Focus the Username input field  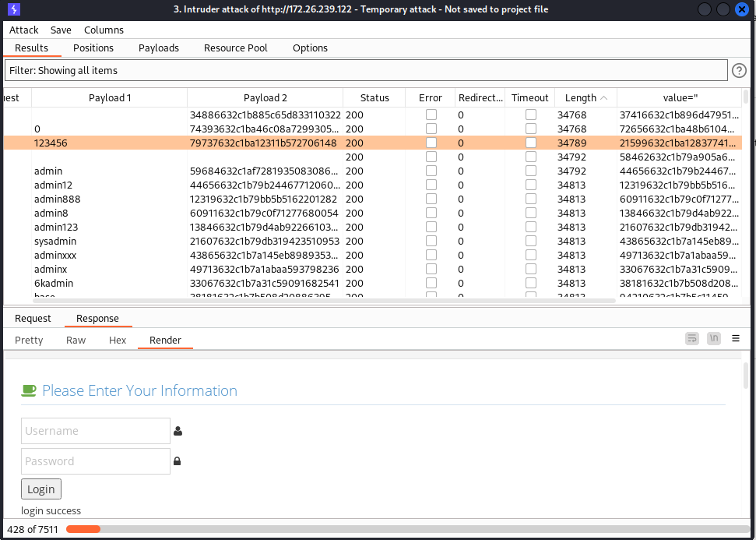96,431
